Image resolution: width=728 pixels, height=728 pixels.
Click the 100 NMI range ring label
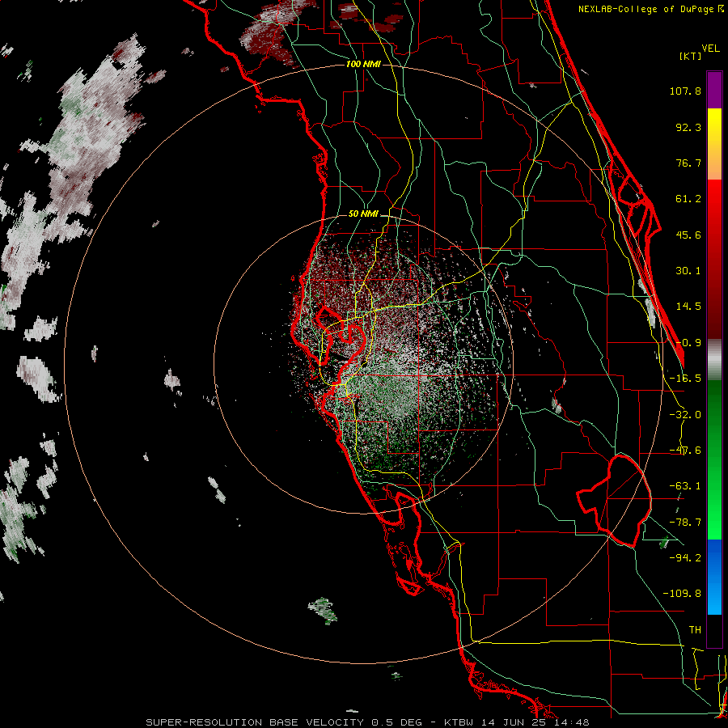pyautogui.click(x=363, y=64)
